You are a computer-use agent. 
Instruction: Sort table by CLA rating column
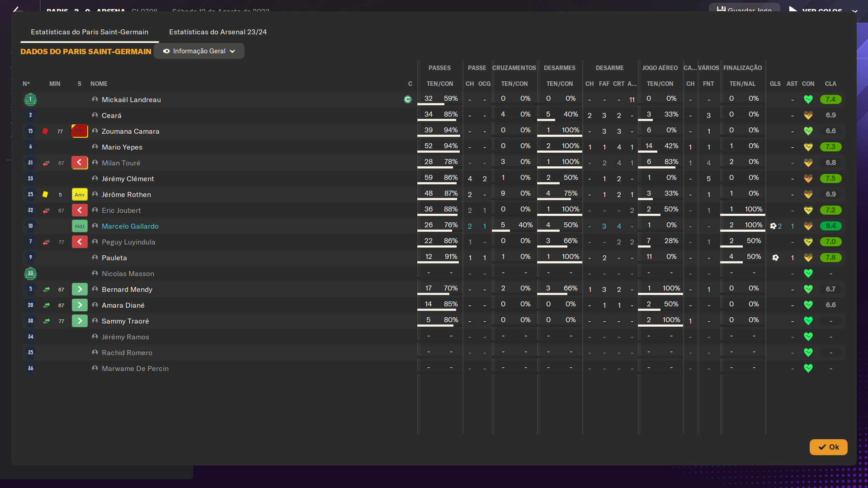[x=830, y=84]
